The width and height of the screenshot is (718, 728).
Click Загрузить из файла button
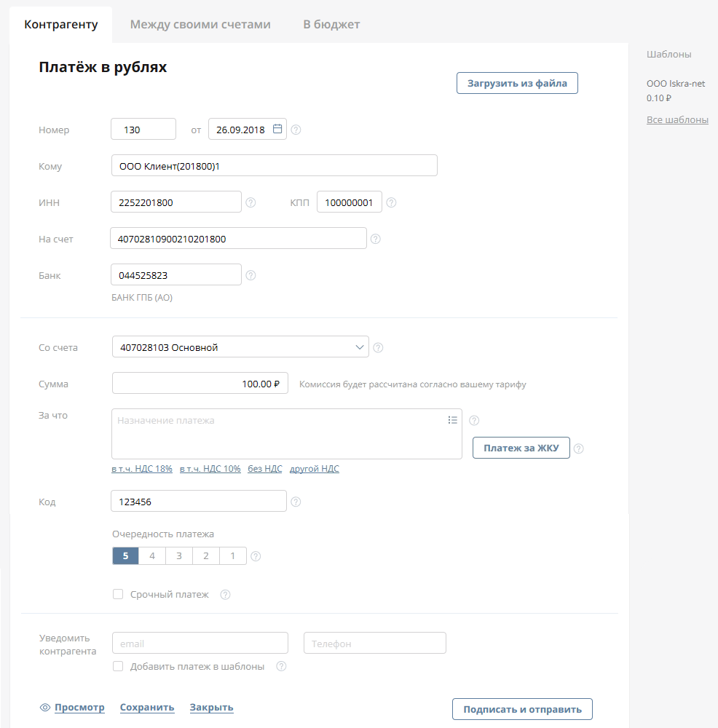pos(517,83)
